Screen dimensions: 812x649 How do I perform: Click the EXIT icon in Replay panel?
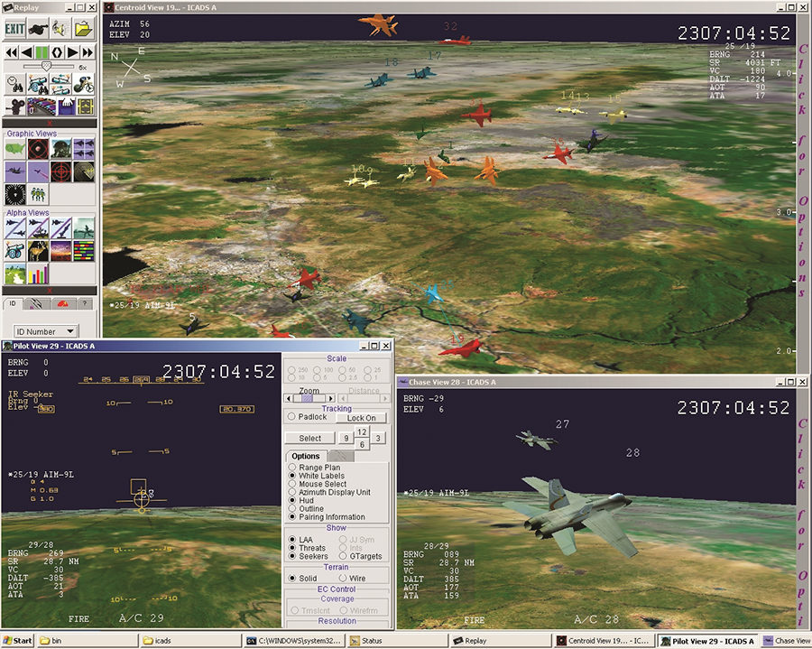coord(14,29)
